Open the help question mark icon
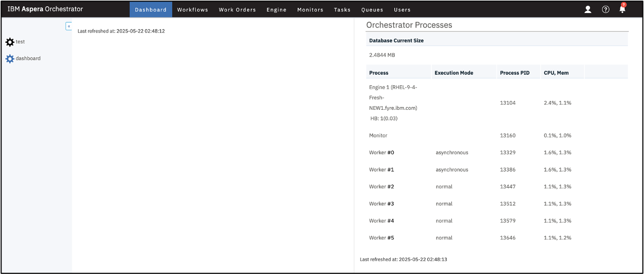 click(606, 9)
